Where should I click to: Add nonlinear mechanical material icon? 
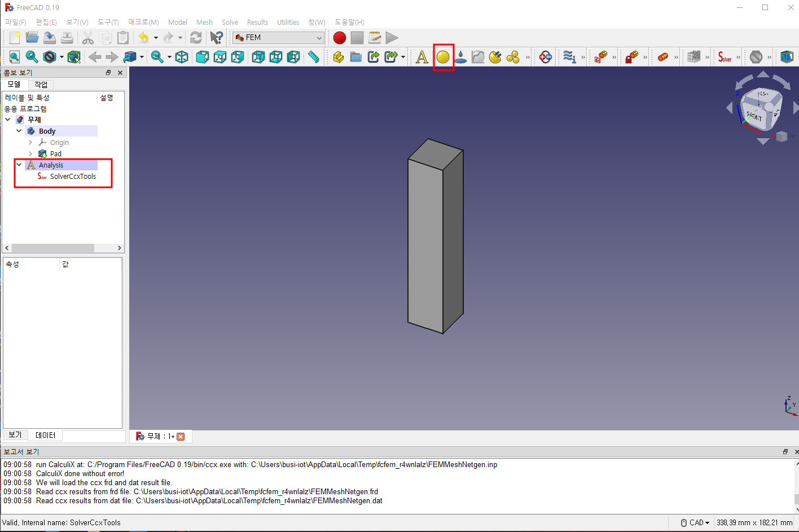(x=478, y=57)
